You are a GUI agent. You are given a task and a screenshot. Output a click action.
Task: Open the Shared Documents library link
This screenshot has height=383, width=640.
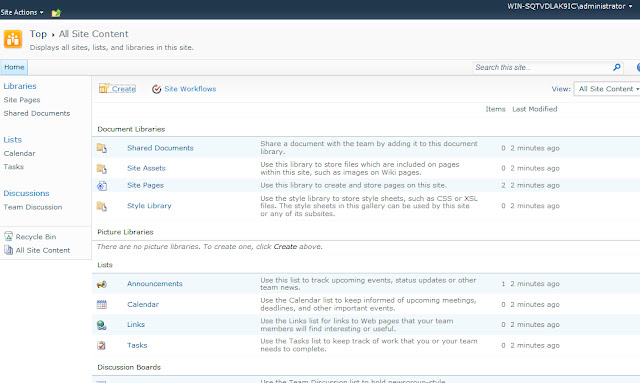(x=160, y=148)
